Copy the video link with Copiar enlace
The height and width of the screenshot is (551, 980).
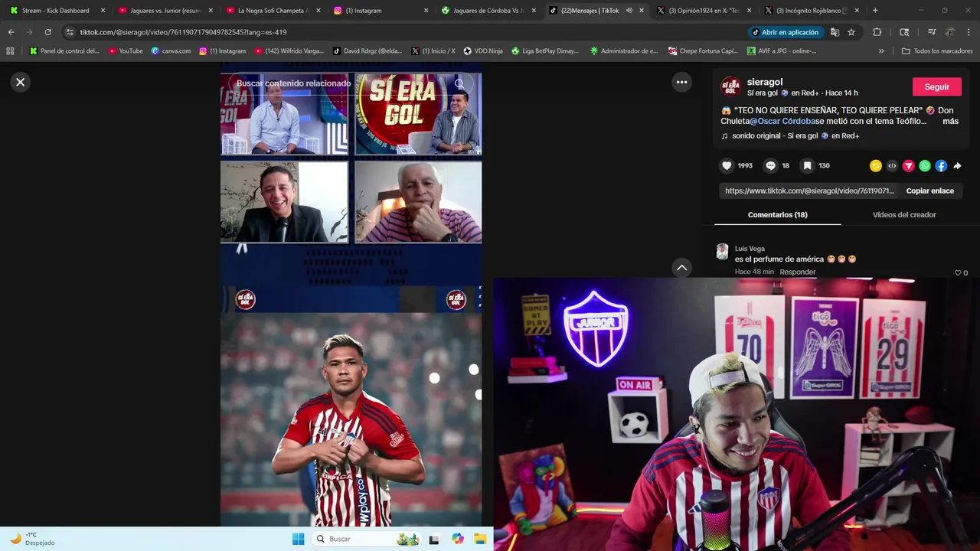[x=929, y=191]
